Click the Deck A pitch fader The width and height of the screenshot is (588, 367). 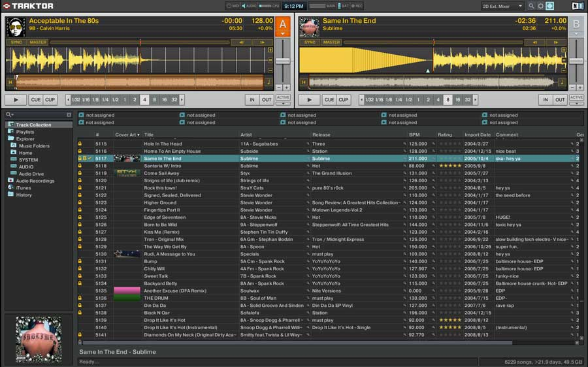click(x=283, y=61)
